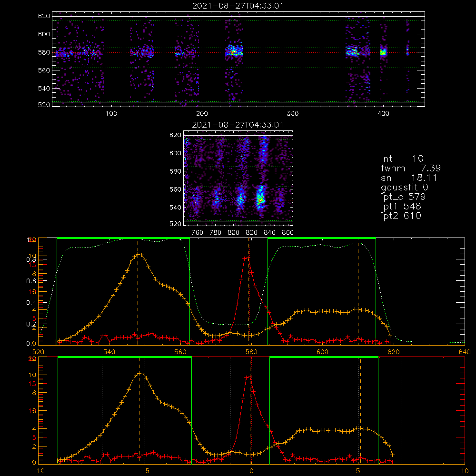The image size is (476, 476).
Task: Click the 'gaussfit 0' status line
Action: 405,187
